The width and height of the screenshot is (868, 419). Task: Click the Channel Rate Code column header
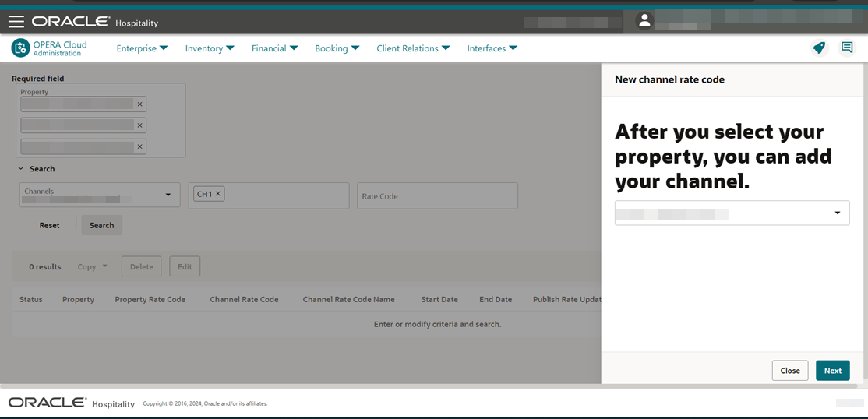click(244, 299)
